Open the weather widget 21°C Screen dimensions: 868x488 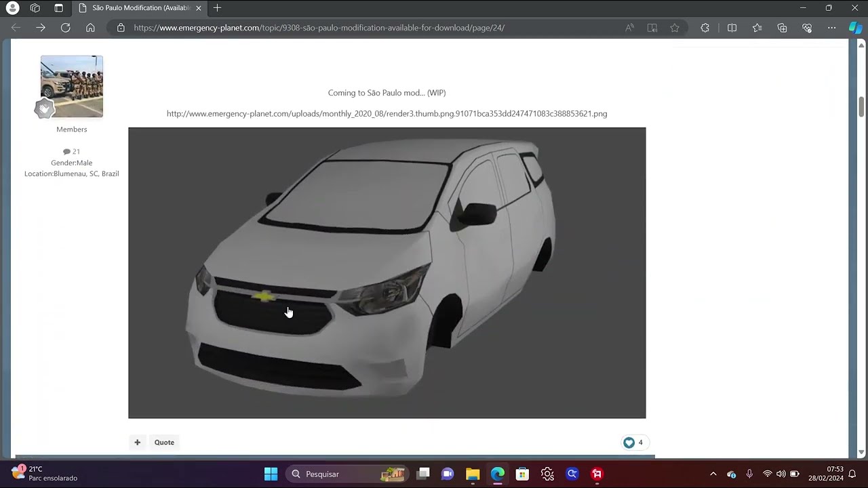click(x=45, y=473)
